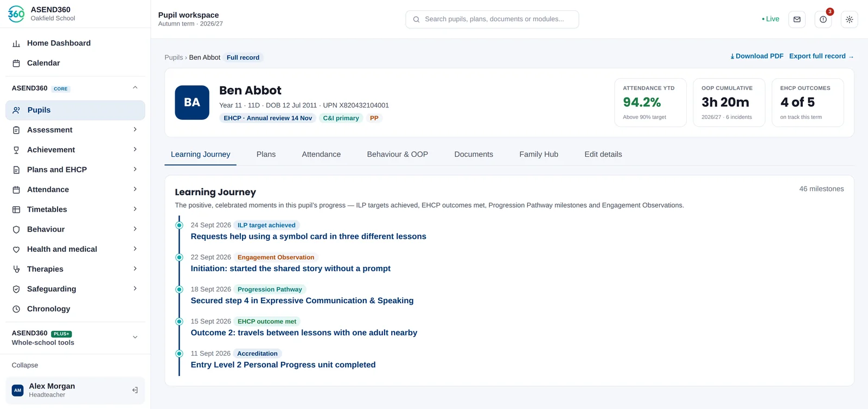Click the EHCP Annual review 14 Nov tag
The height and width of the screenshot is (409, 868).
click(268, 118)
